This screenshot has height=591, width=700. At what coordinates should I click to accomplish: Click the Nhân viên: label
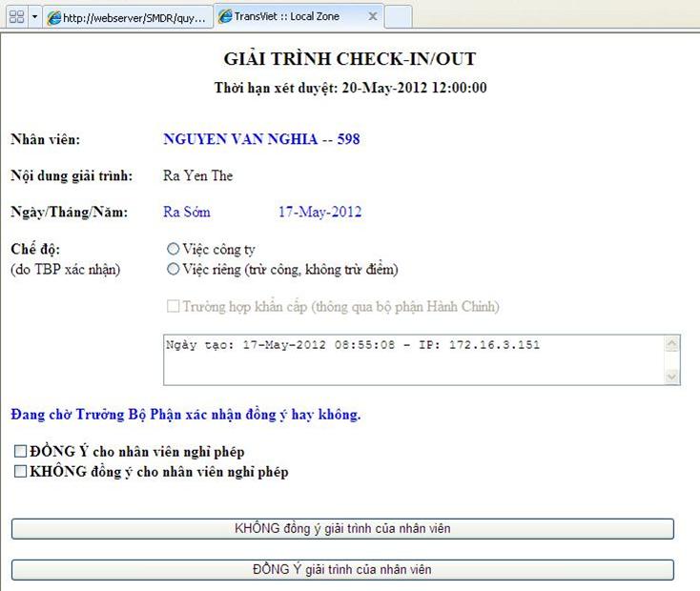tap(46, 139)
